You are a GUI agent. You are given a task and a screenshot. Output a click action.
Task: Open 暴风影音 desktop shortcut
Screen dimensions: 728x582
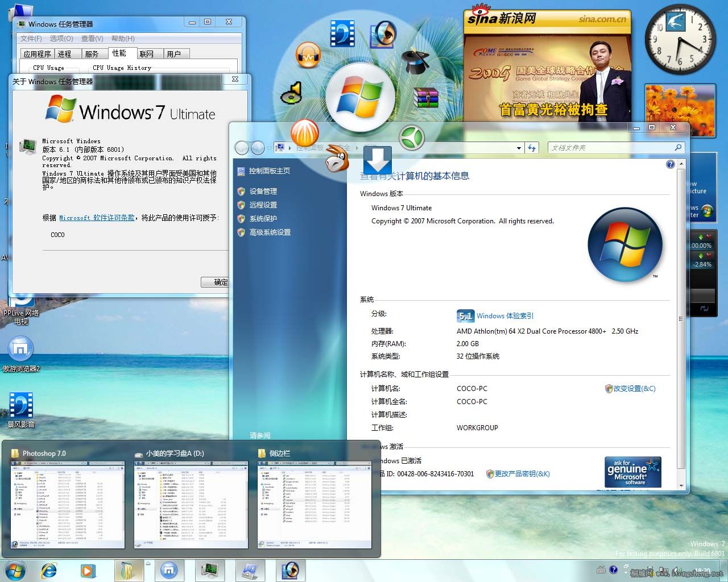[21, 410]
